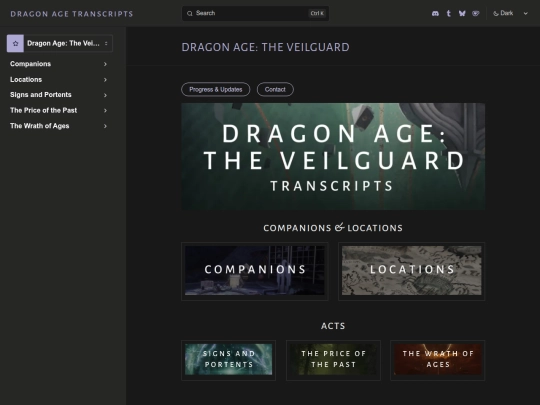Open the Locations map card
This screenshot has height=405, width=540.
(412, 271)
